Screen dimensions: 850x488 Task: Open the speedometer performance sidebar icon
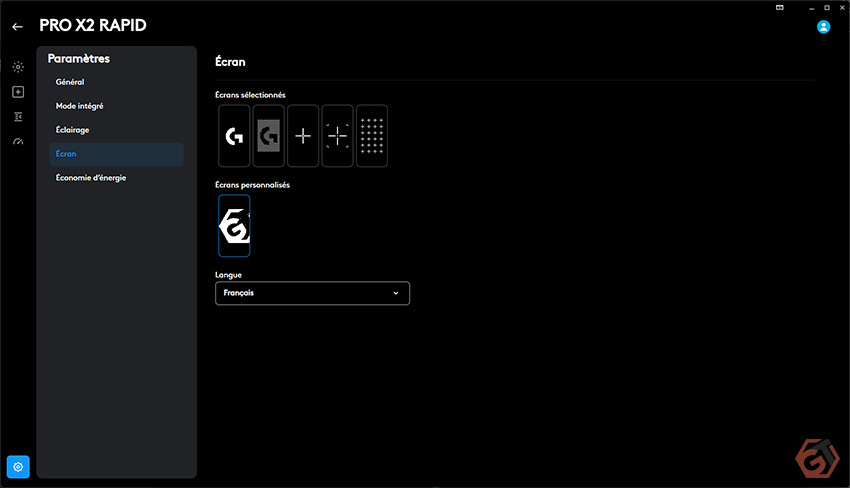point(18,142)
